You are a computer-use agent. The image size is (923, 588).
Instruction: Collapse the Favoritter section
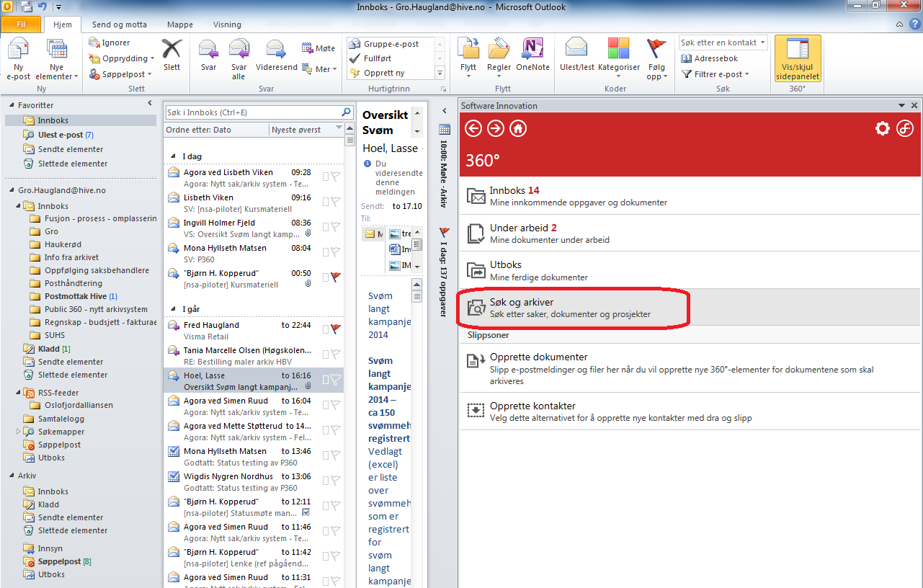[10, 105]
